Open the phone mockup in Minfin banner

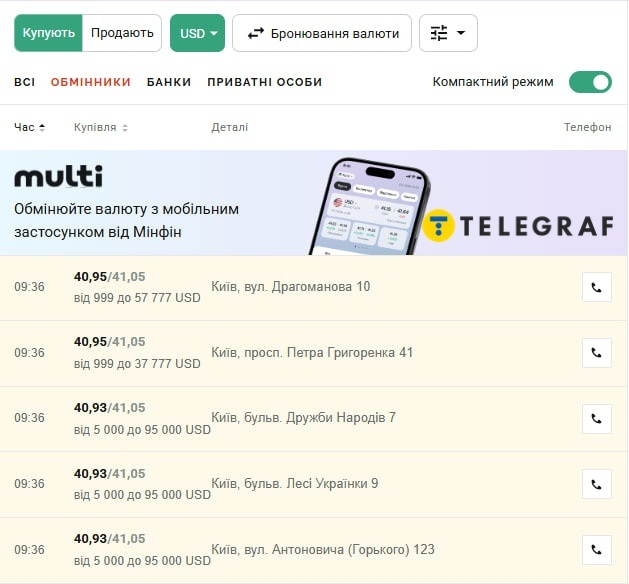378,205
